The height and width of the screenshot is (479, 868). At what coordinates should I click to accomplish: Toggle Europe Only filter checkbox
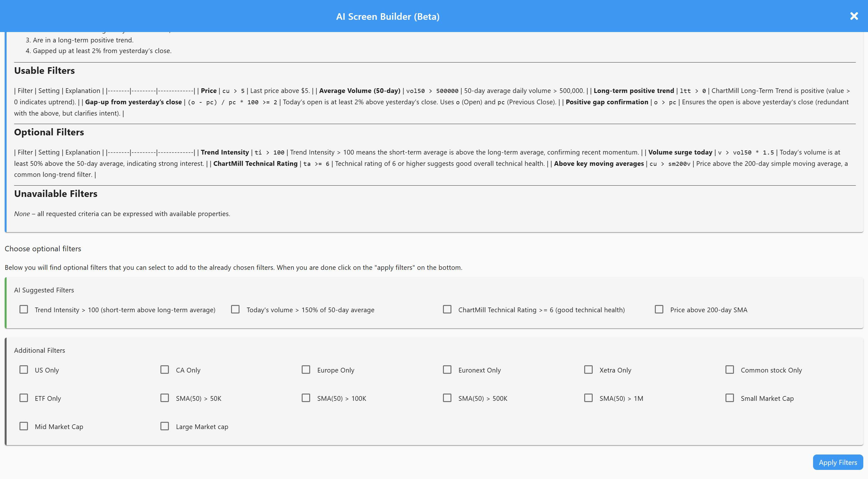306,369
